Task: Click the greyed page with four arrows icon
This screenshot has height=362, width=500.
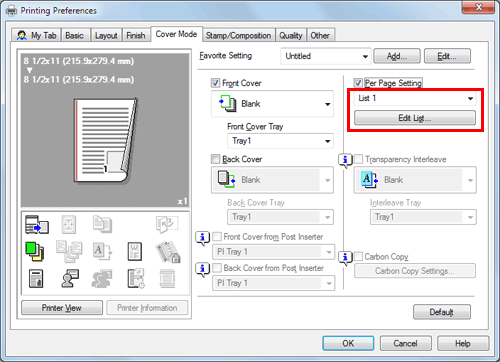Action: click(x=69, y=224)
